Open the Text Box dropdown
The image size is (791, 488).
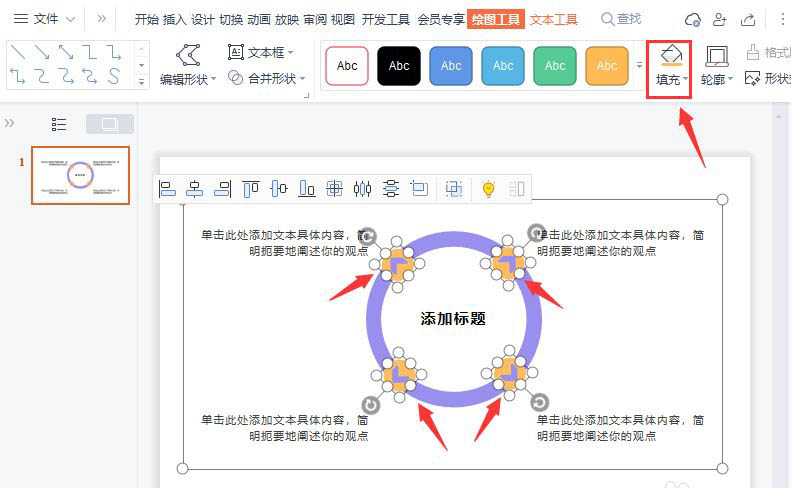[291, 53]
